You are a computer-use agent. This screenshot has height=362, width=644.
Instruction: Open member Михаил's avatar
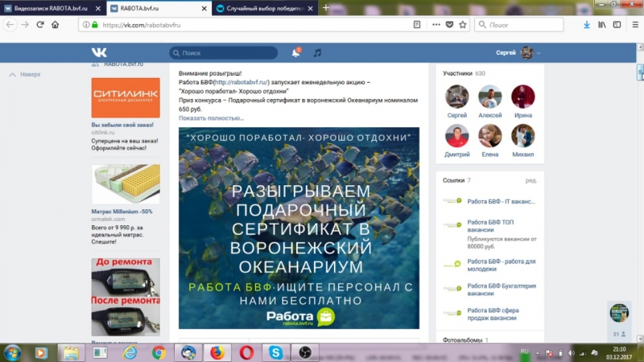click(x=522, y=136)
